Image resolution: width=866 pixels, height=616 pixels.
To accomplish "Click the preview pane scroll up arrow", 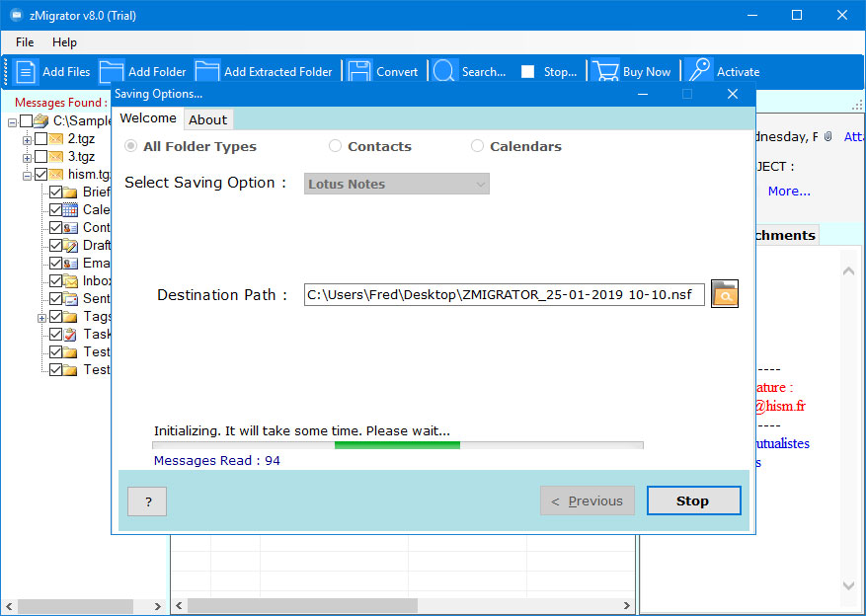I will click(848, 271).
